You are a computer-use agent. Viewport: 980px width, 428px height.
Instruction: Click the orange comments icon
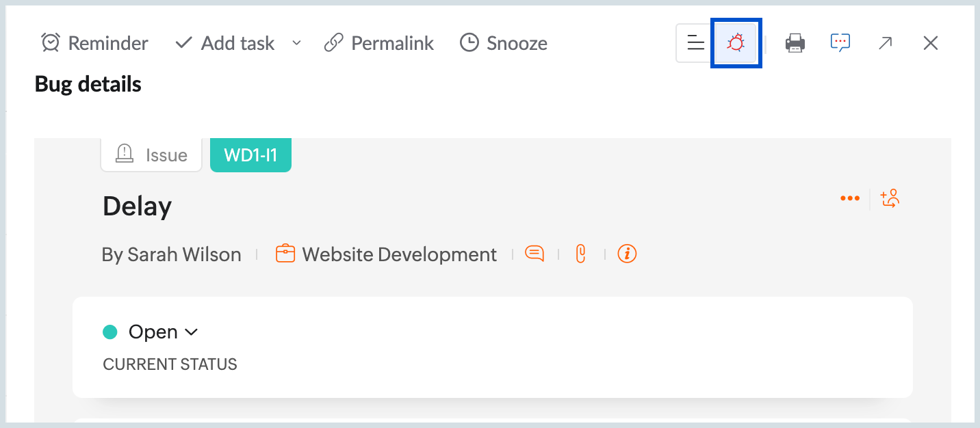(534, 254)
